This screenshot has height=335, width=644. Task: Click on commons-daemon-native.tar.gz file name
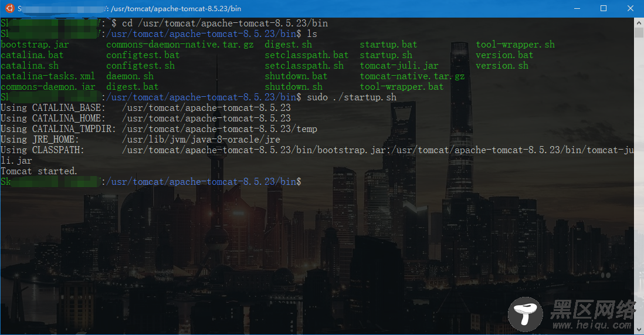[x=180, y=45]
